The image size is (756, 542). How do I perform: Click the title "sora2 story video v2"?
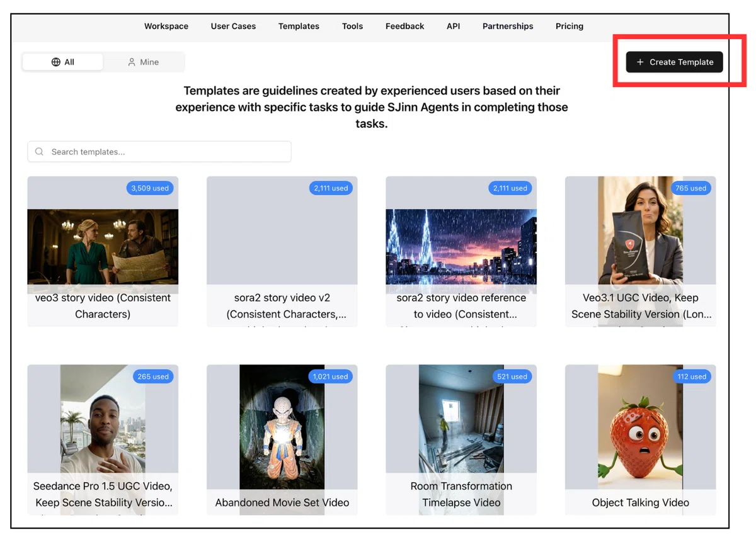(x=282, y=306)
